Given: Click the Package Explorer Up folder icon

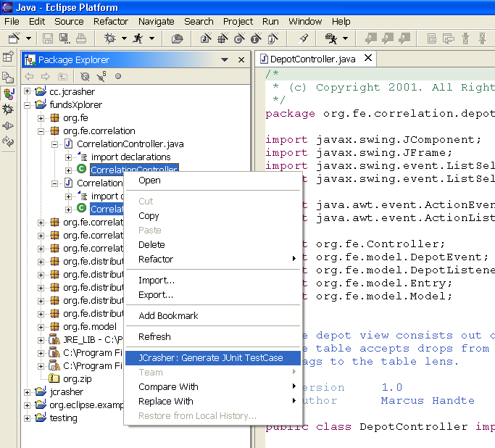Looking at the screenshot, I should click(x=62, y=76).
